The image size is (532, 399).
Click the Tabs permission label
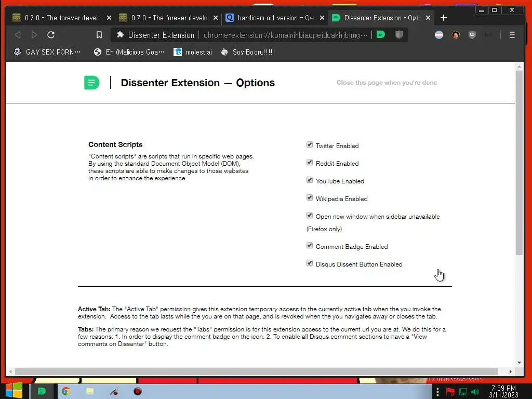tap(86, 329)
